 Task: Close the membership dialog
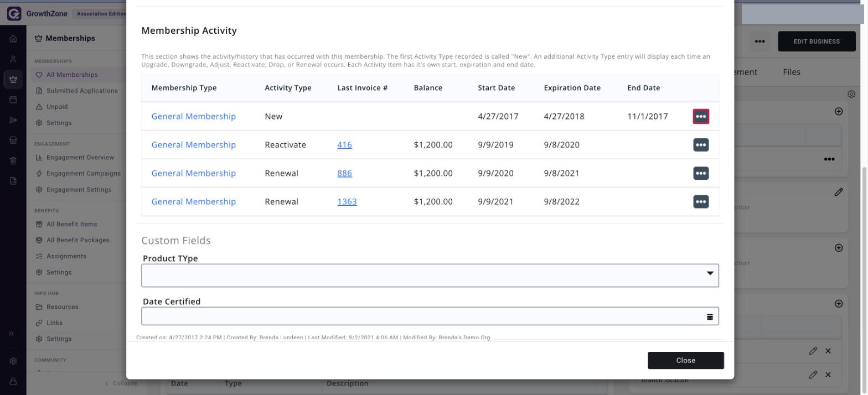click(x=686, y=360)
